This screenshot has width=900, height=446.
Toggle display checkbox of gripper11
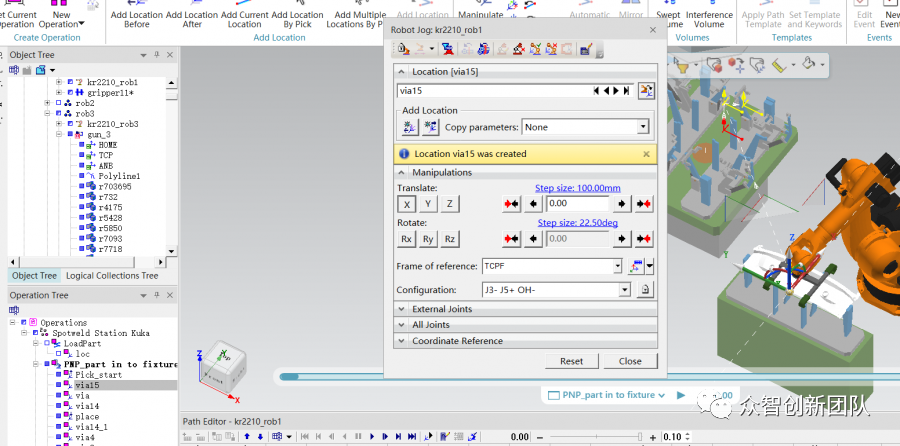tap(71, 92)
